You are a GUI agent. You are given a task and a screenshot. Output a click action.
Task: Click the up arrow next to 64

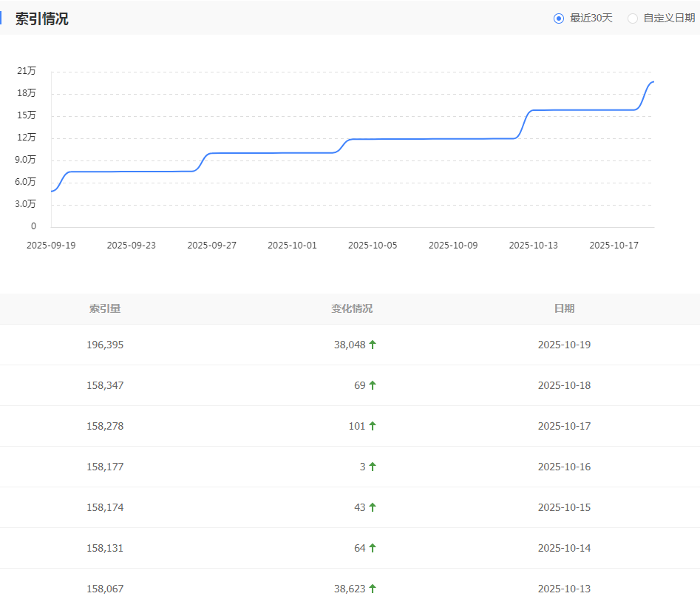pyautogui.click(x=373, y=548)
